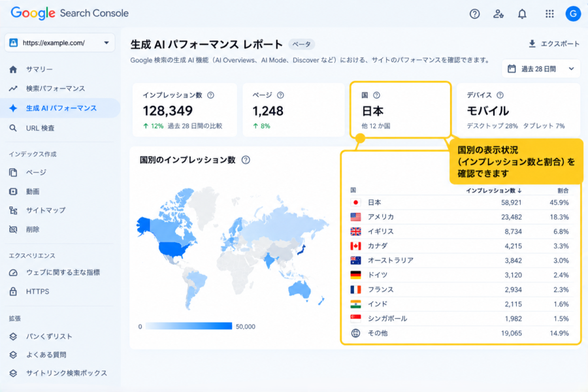Click イギリス in the country table

coord(381,231)
